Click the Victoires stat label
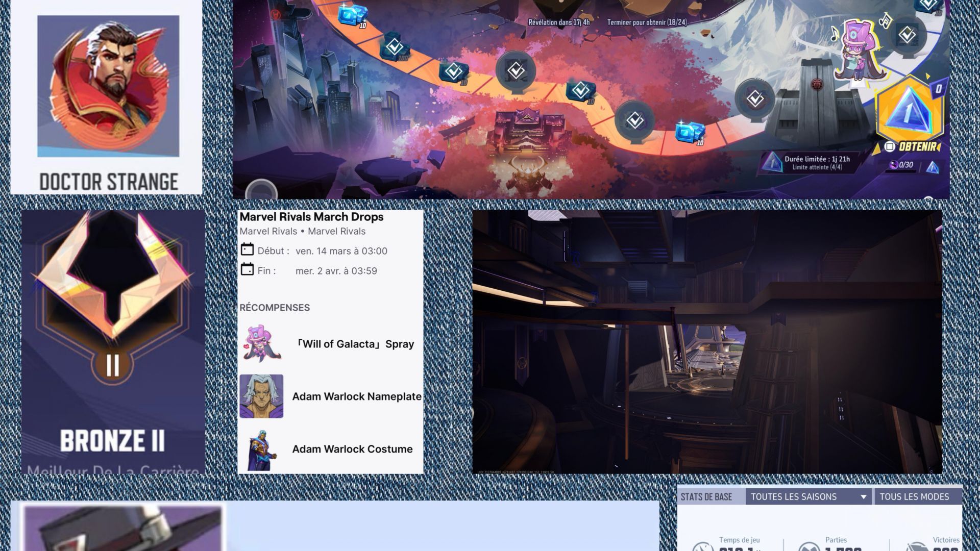 (946, 540)
